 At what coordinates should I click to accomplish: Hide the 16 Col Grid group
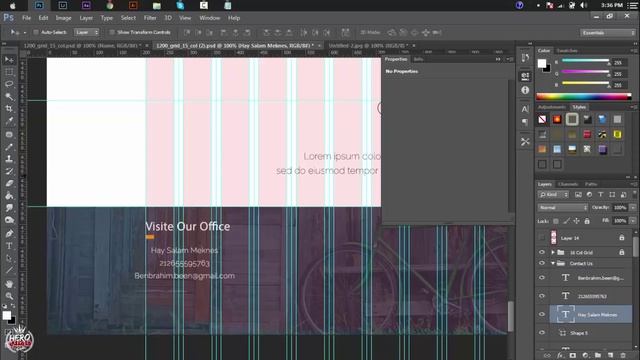pos(542,252)
